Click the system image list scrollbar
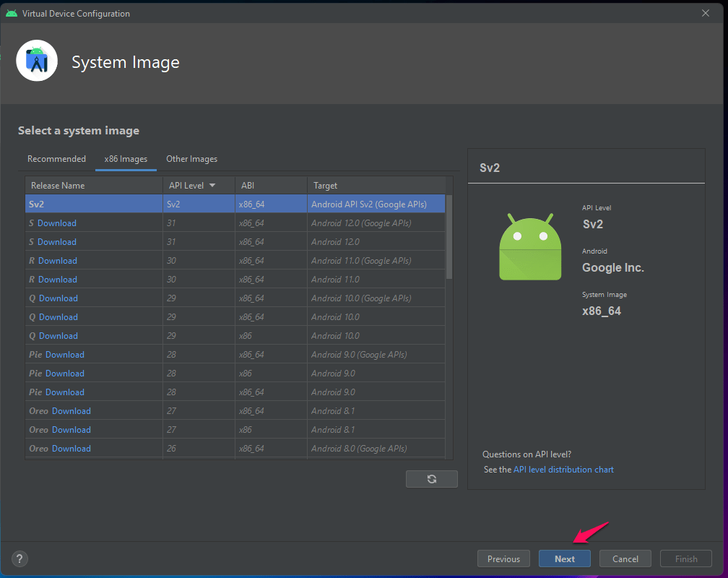The width and height of the screenshot is (728, 578). coord(449,237)
